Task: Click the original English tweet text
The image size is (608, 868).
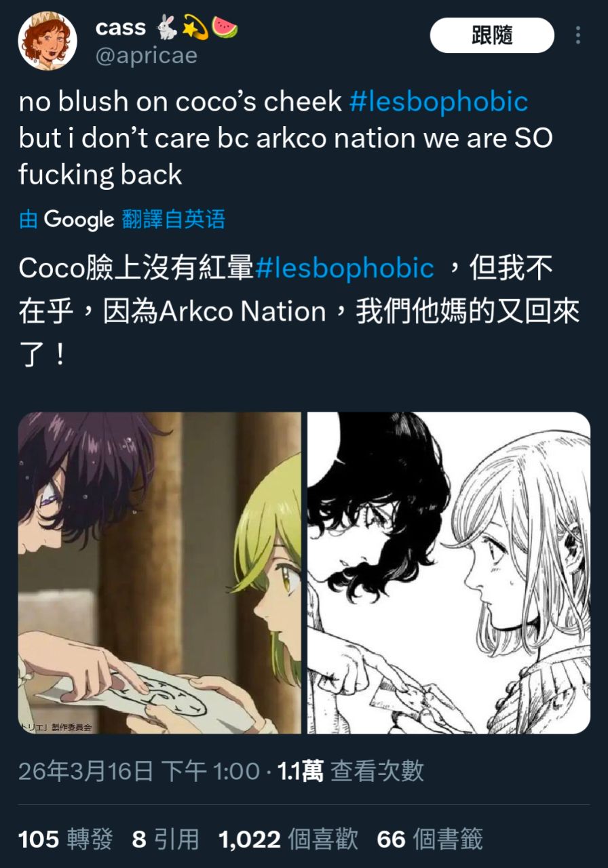Action: coord(286,138)
